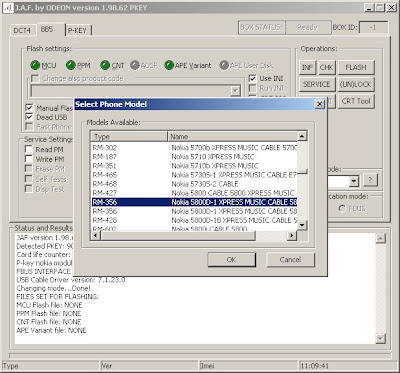This screenshot has height=373, width=400.
Task: Click the FLASH button
Action: pyautogui.click(x=356, y=67)
